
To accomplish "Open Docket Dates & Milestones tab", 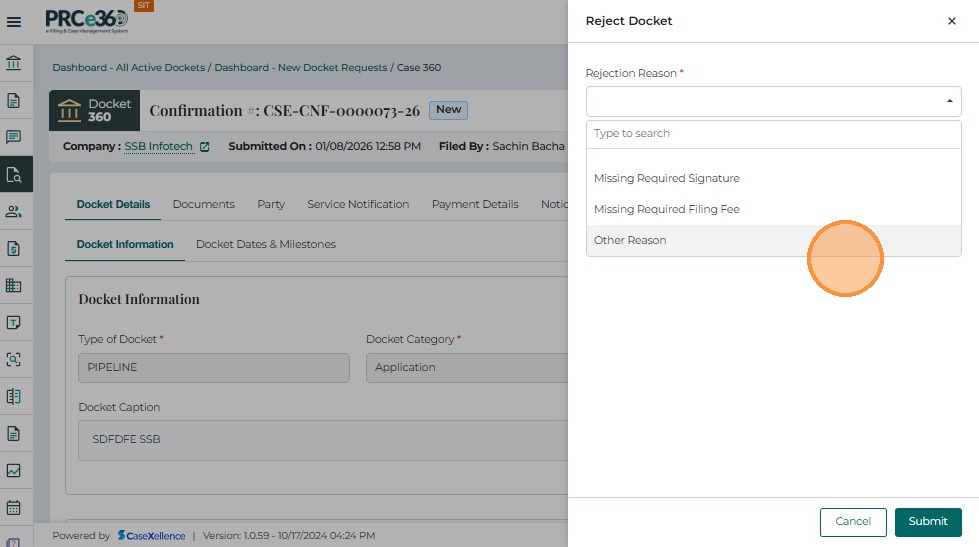I will click(265, 244).
